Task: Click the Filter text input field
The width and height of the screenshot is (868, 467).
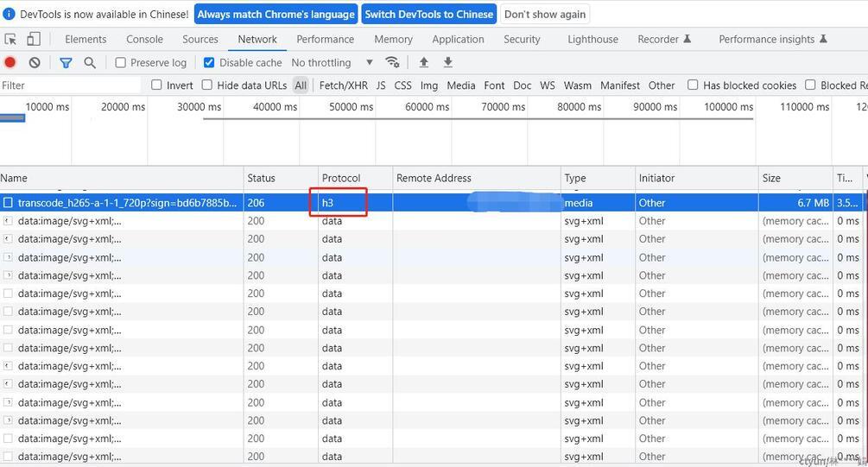Action: [71, 85]
